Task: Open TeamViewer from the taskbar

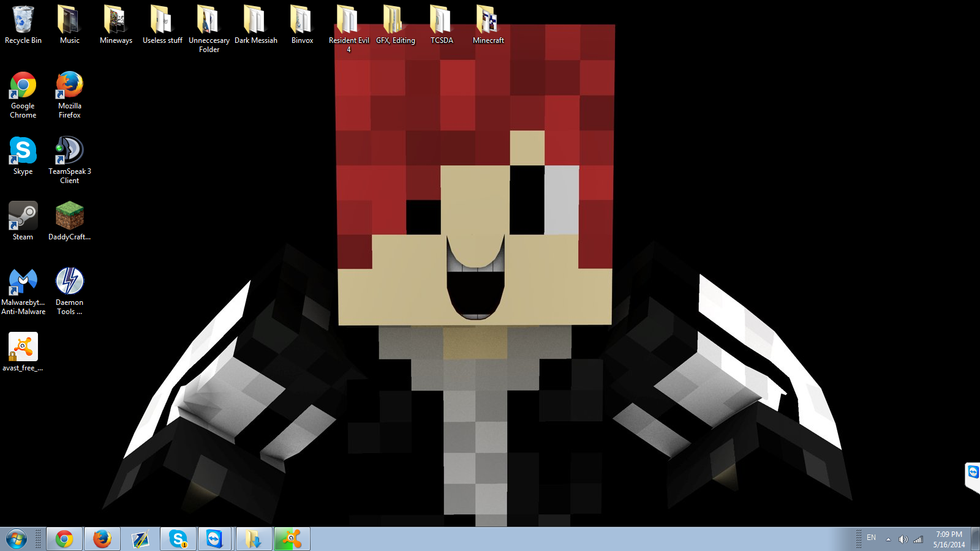Action: tap(214, 539)
